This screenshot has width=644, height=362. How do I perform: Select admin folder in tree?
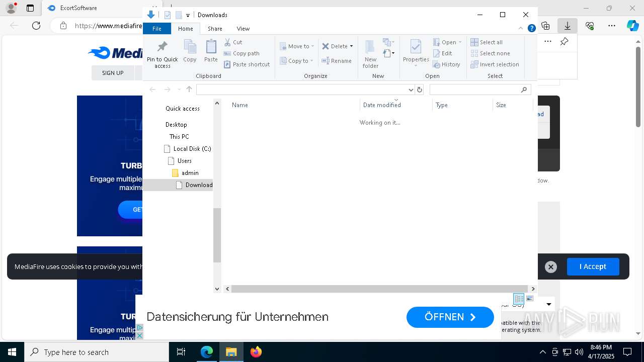[185, 173]
